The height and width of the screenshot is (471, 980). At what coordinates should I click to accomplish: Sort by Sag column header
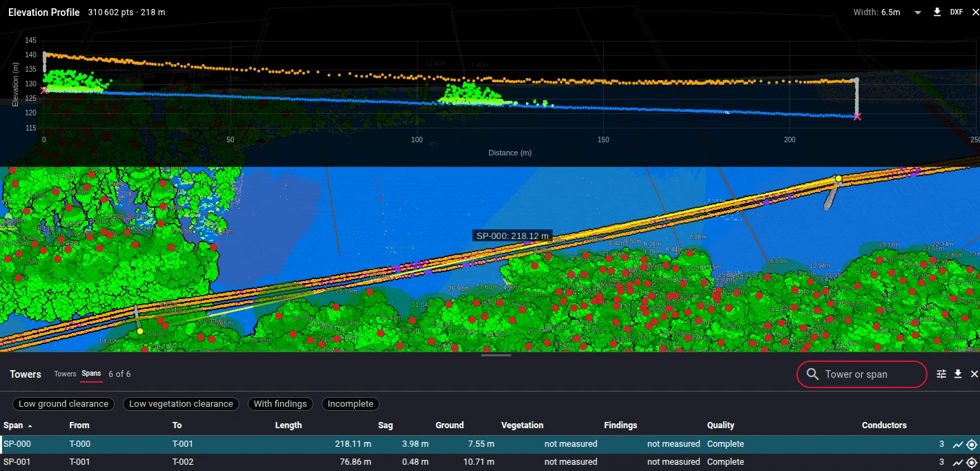pos(385,425)
